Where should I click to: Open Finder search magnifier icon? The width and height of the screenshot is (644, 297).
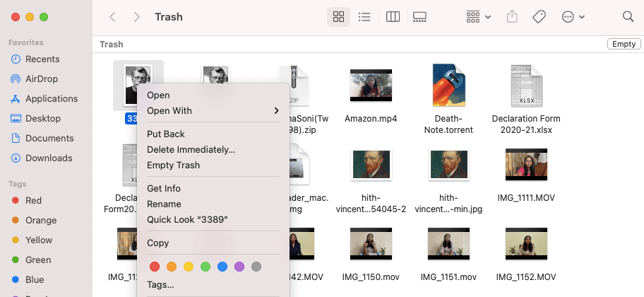point(628,17)
